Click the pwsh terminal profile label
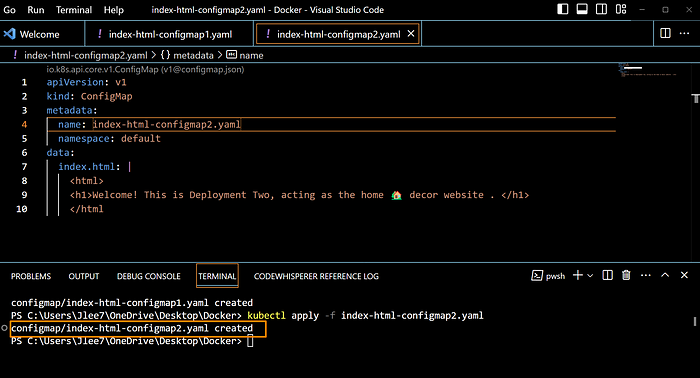 (x=548, y=276)
